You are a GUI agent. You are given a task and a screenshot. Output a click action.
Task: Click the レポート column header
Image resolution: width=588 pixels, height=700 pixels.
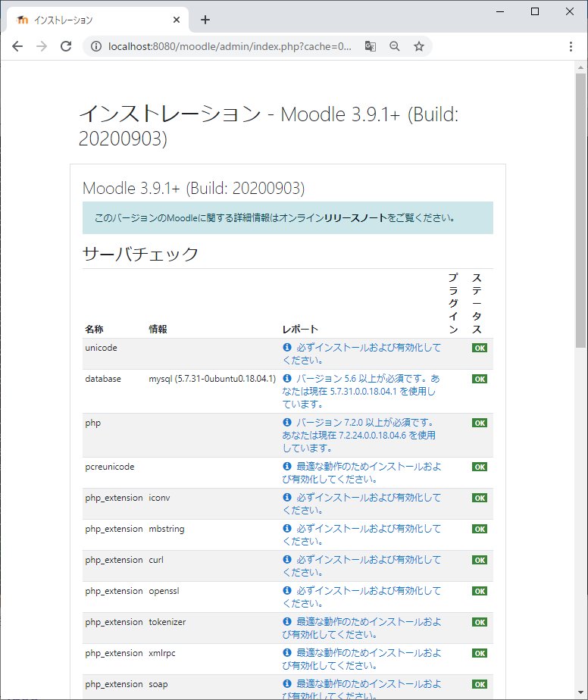[x=300, y=329]
